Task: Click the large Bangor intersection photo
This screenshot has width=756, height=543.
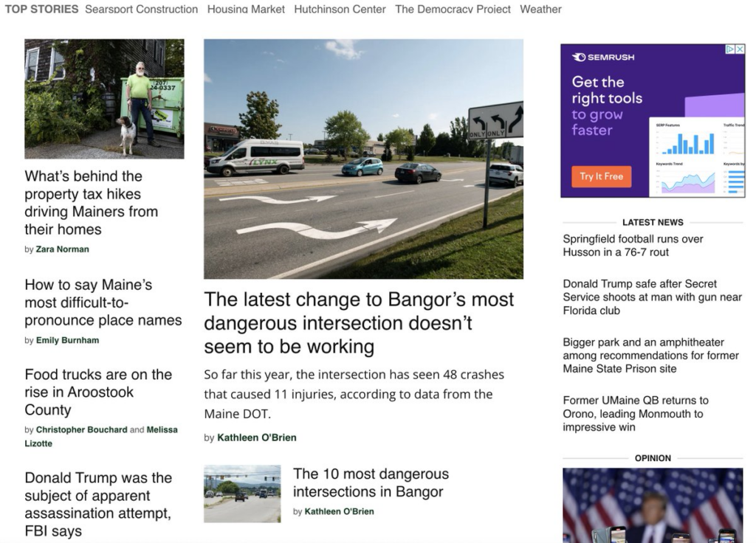Action: [363, 159]
